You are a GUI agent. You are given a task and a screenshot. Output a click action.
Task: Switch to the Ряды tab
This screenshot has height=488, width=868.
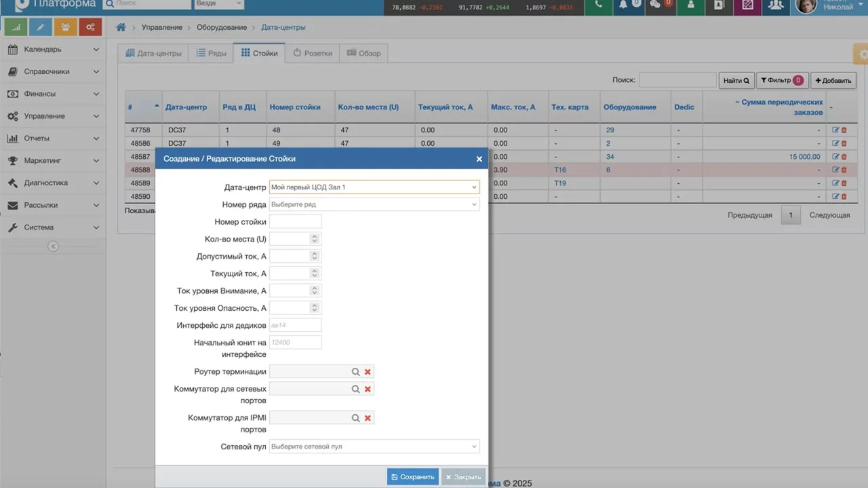tap(211, 53)
